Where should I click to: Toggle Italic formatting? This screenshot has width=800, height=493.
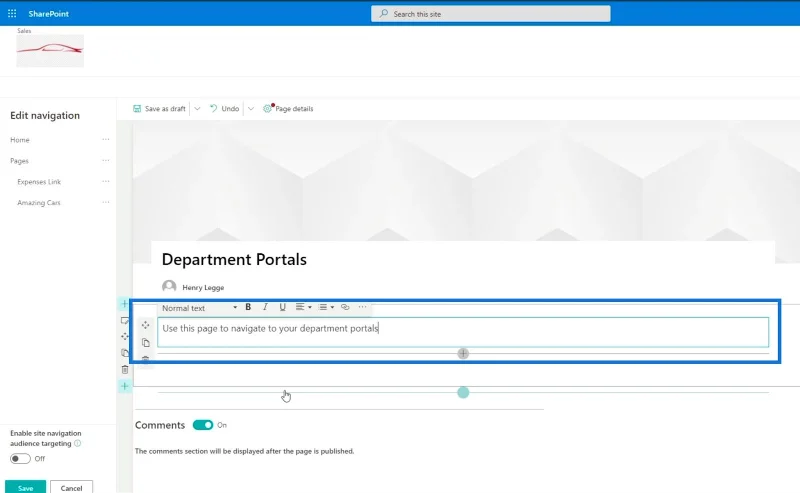click(265, 307)
